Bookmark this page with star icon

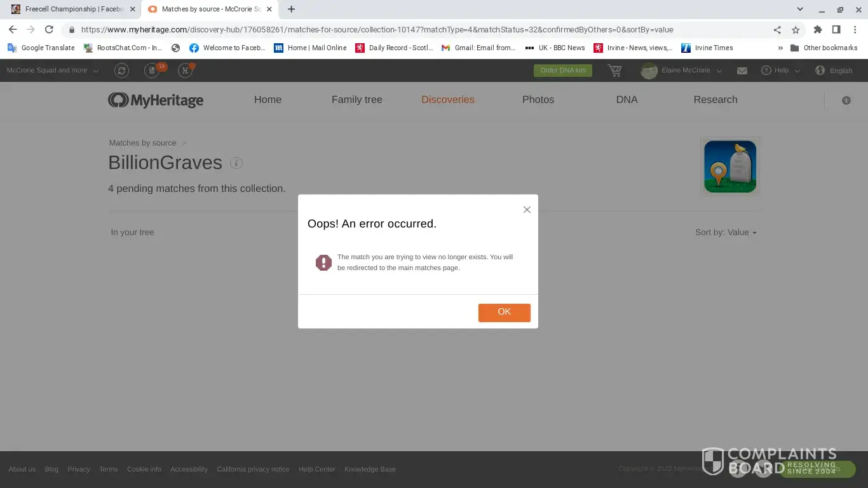coord(796,30)
